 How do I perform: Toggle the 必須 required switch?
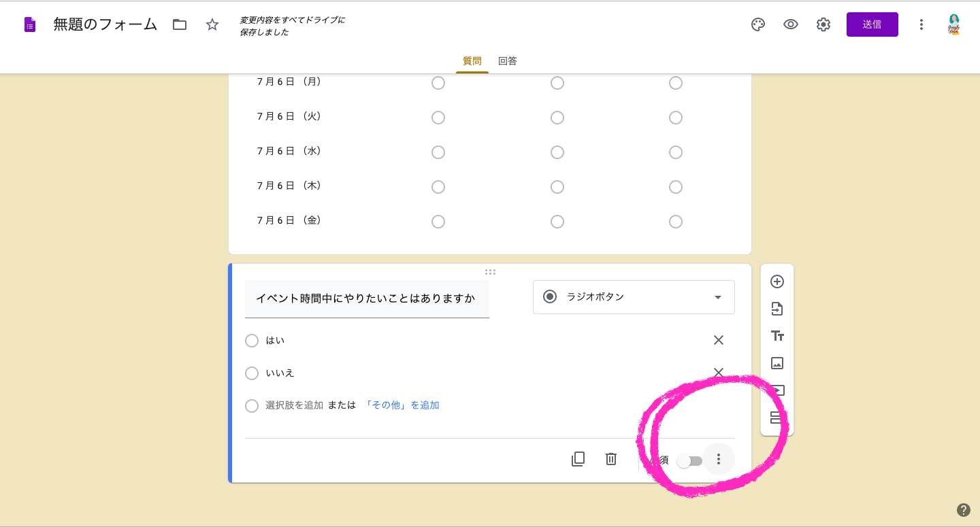[x=689, y=460]
